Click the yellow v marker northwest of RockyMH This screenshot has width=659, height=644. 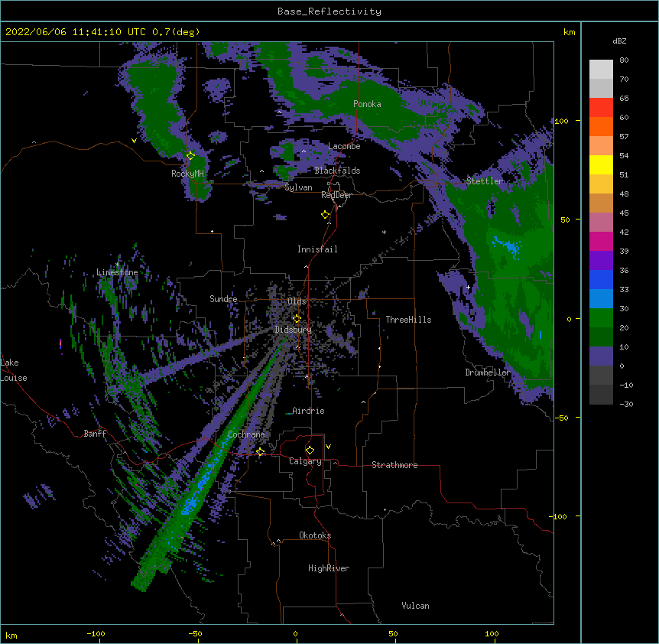[x=134, y=141]
